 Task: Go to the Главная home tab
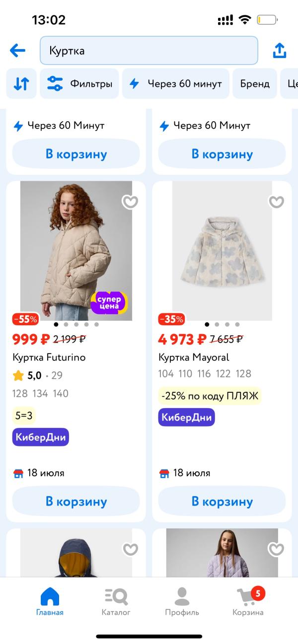[50, 601]
